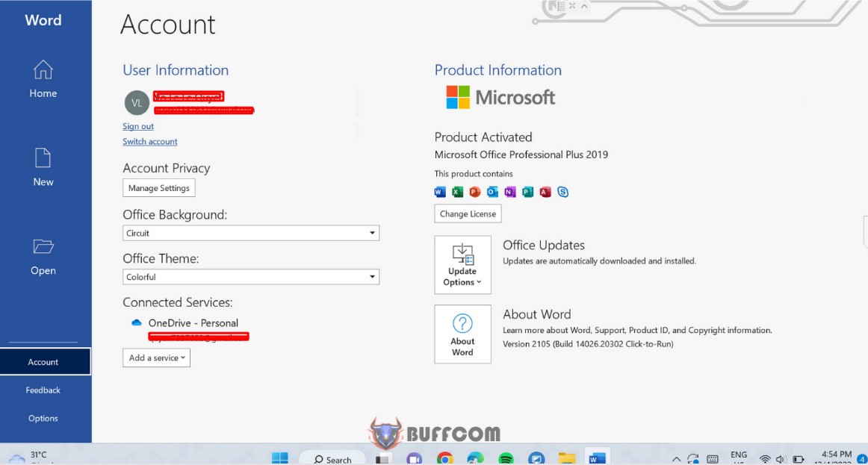This screenshot has height=465, width=868.
Task: Click the Switch account link
Action: tap(150, 142)
